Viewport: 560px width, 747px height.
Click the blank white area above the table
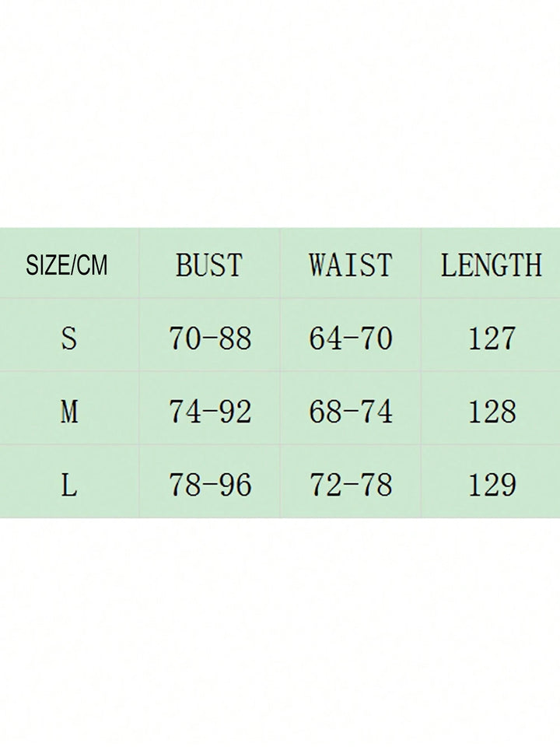[x=280, y=117]
